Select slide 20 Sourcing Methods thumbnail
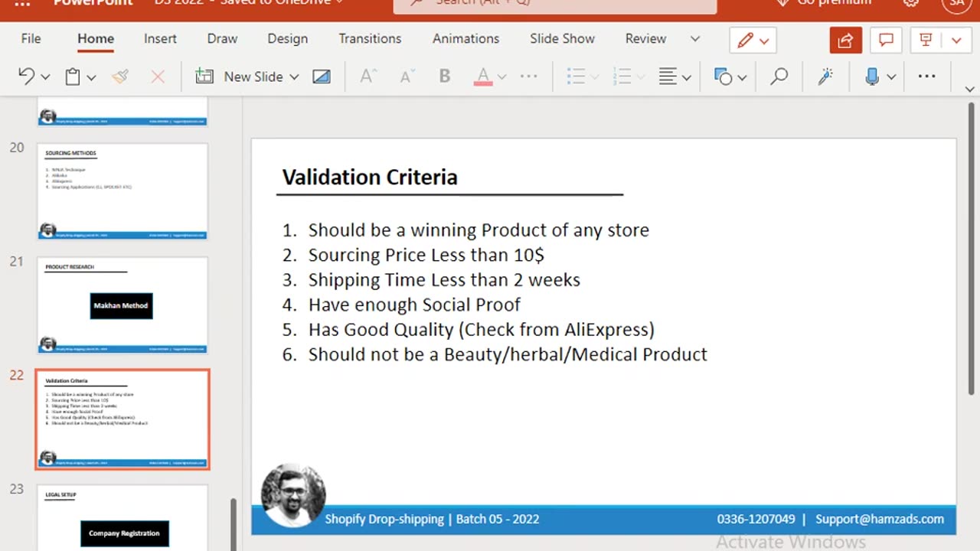Viewport: 980px width, 551px height. pyautogui.click(x=122, y=191)
